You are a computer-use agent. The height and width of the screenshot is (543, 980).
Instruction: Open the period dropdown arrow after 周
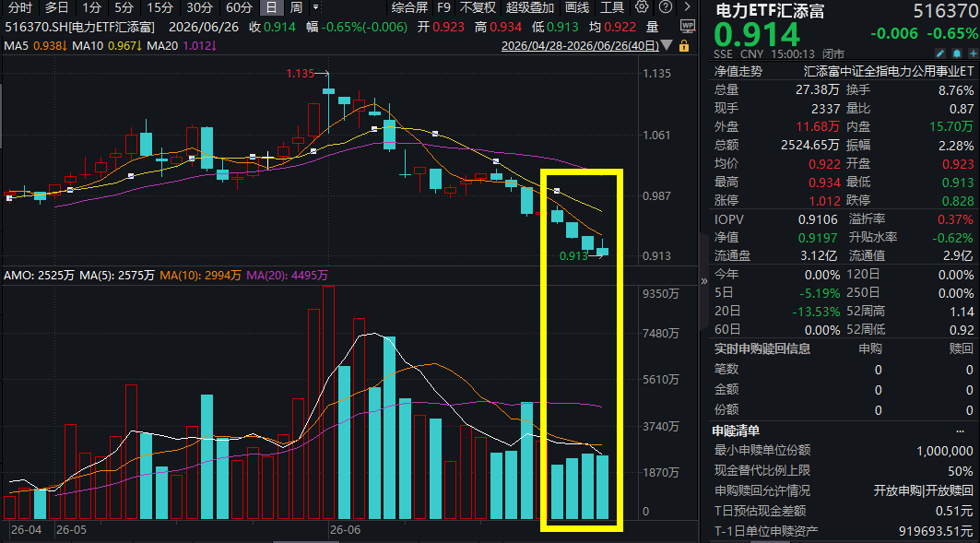click(x=315, y=7)
